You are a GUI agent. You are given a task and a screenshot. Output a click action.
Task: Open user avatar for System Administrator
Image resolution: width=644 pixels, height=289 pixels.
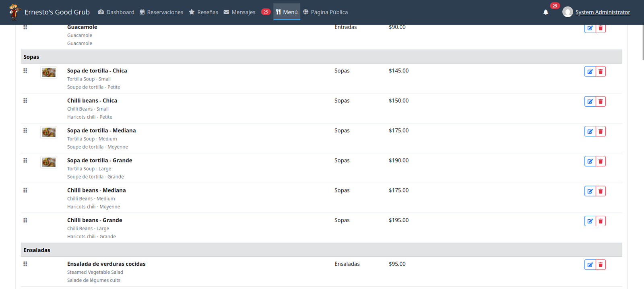(568, 12)
